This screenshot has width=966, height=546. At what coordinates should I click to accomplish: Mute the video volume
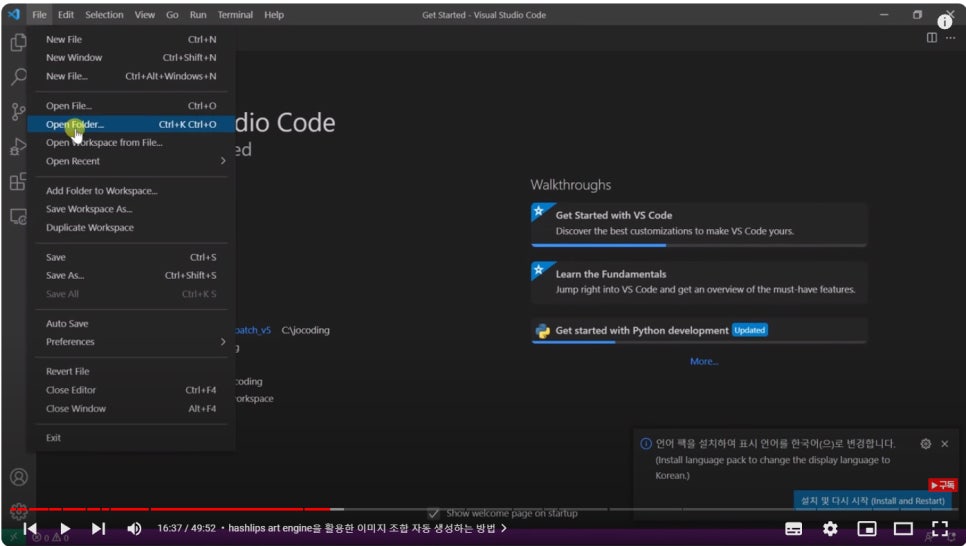(134, 528)
